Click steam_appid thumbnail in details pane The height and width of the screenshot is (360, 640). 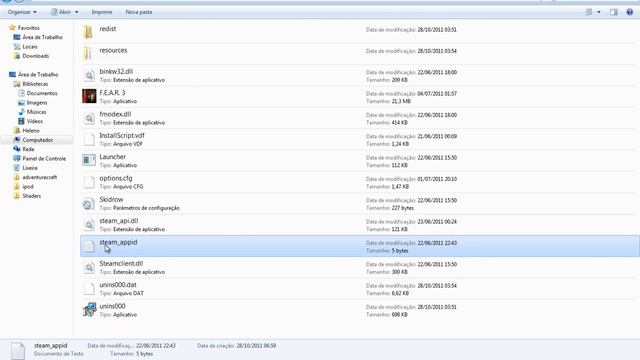18,351
